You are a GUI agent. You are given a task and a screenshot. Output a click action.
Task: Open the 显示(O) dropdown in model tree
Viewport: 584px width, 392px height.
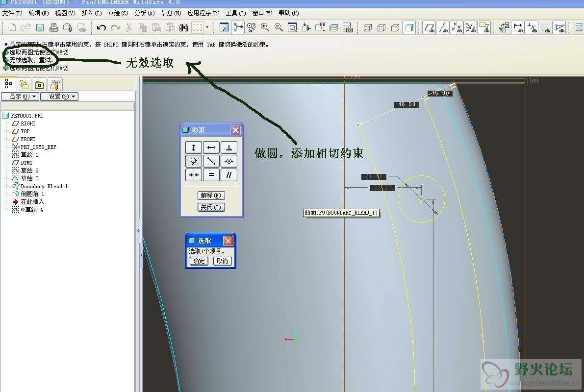click(20, 97)
